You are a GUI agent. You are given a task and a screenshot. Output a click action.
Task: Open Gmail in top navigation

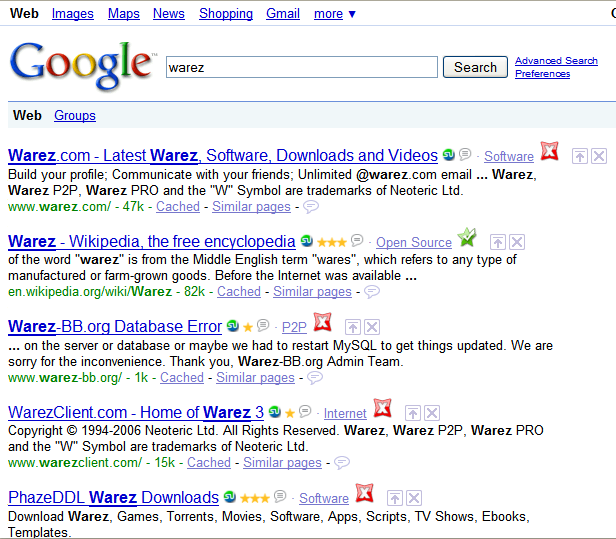[x=283, y=14]
